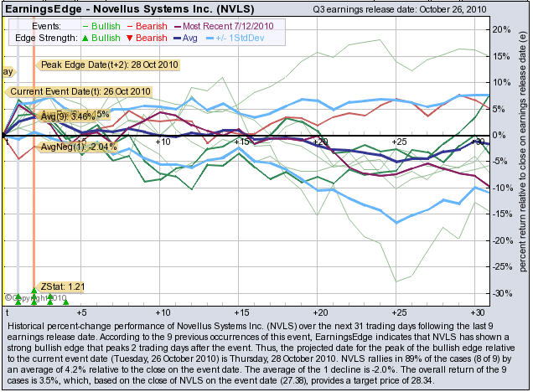Click the chart title EarningsEdge - Novellus Systems Inc.

[120, 9]
